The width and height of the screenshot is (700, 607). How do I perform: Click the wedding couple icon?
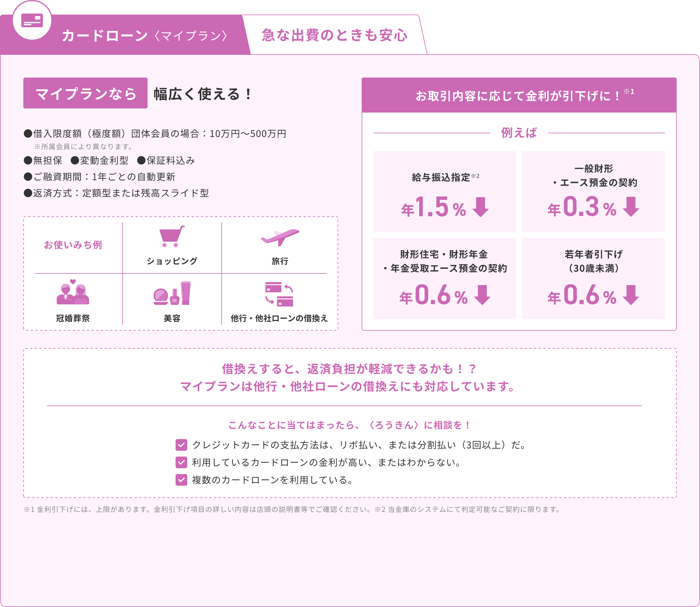click(x=73, y=293)
